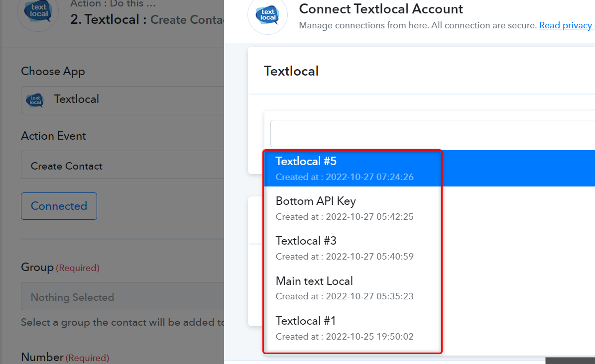
Task: Click Connect Textlocal Account title
Action: [381, 9]
